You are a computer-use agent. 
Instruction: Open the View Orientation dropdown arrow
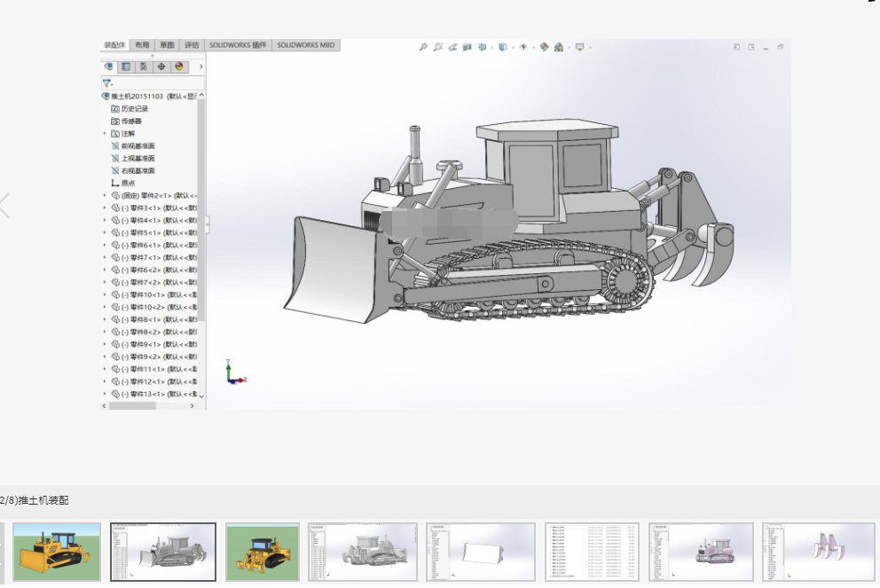point(492,48)
